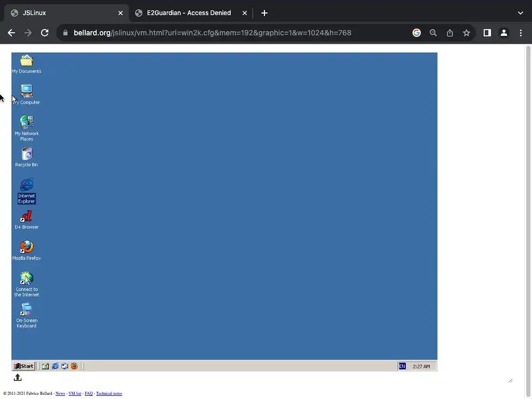Image resolution: width=532 pixels, height=399 pixels.
Task: Launch Internet Explorer from quick launch
Action: (55, 366)
